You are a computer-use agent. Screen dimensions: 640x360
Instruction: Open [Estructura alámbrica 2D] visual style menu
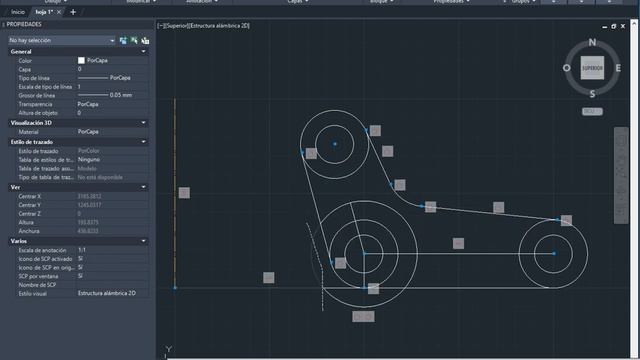(x=220, y=26)
